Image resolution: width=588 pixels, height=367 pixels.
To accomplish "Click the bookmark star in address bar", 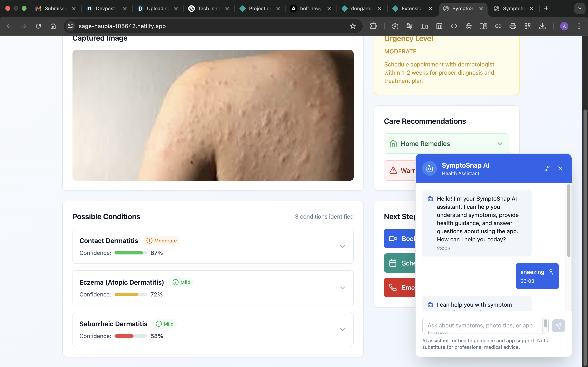I will click(x=353, y=26).
